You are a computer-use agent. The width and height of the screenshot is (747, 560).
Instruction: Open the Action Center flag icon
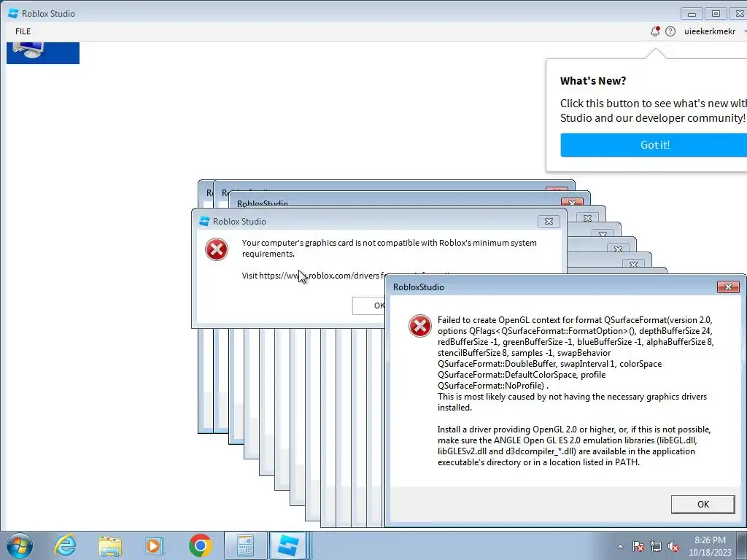click(x=638, y=547)
